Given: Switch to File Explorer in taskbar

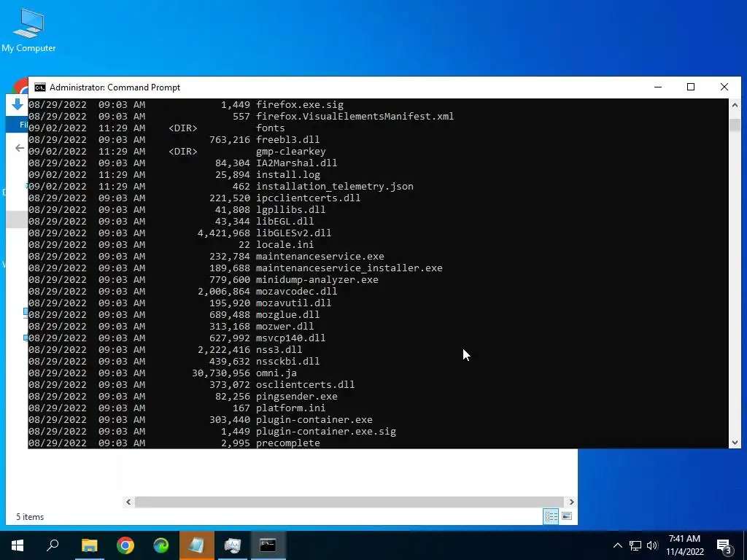Looking at the screenshot, I should click(89, 545).
